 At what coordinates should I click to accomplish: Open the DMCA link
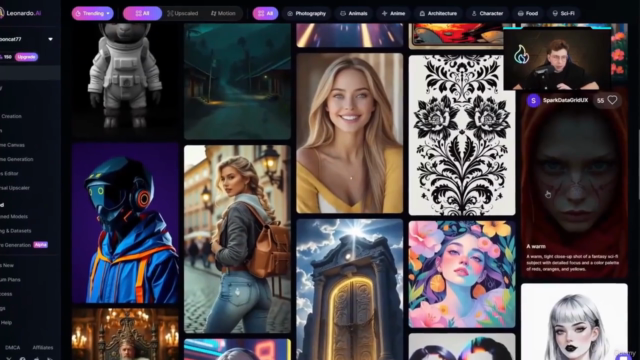pyautogui.click(x=12, y=347)
